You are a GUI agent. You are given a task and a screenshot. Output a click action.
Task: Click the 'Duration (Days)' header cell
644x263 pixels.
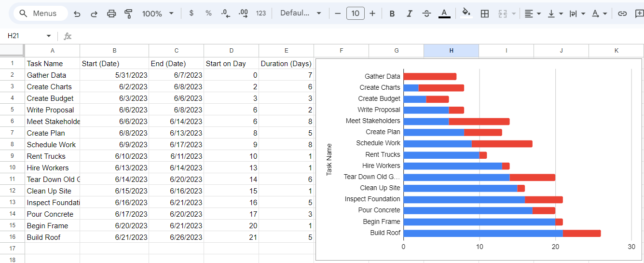point(286,63)
